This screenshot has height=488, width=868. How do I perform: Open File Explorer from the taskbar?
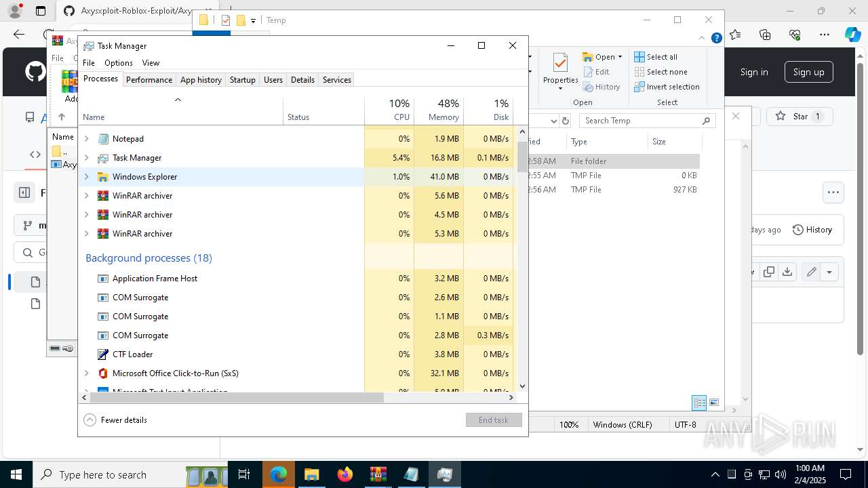312,474
